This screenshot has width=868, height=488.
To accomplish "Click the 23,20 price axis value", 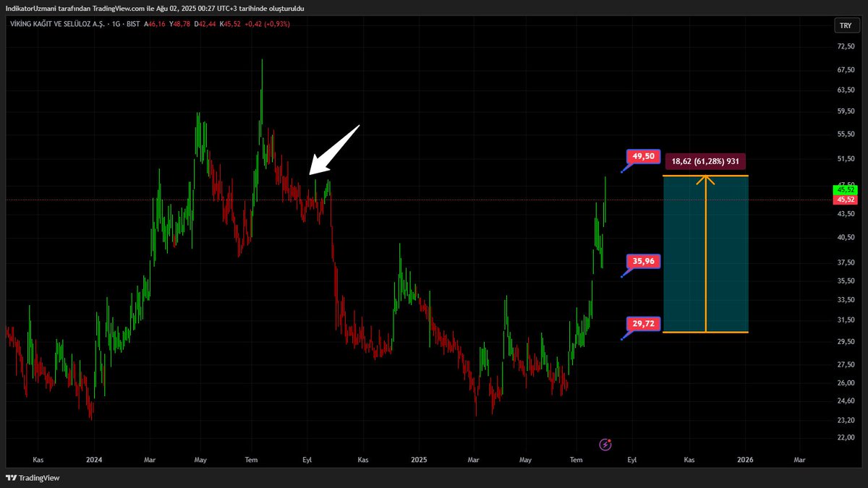I will 845,419.
